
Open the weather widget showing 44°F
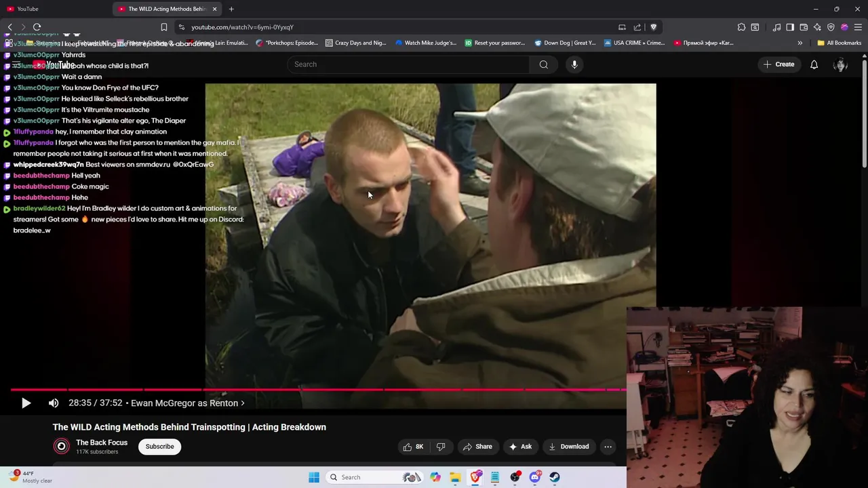point(30,477)
